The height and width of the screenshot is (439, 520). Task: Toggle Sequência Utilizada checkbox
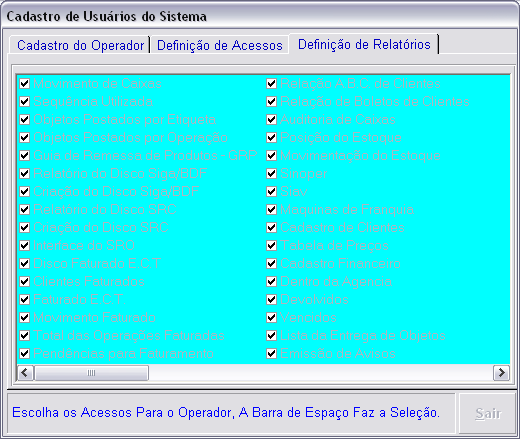pyautogui.click(x=25, y=101)
